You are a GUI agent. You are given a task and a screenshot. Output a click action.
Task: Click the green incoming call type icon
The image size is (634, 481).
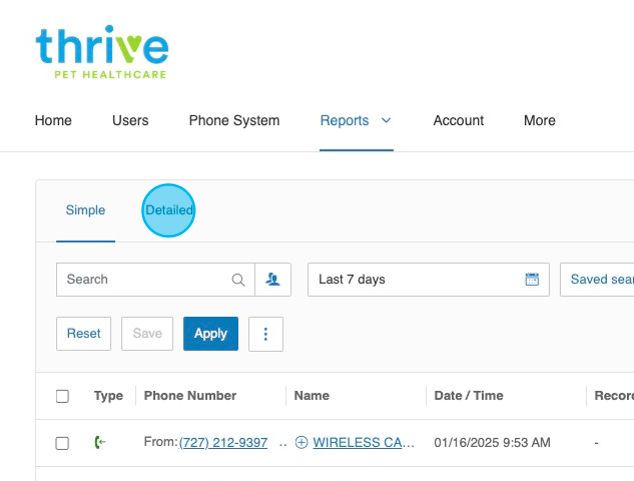click(x=100, y=443)
